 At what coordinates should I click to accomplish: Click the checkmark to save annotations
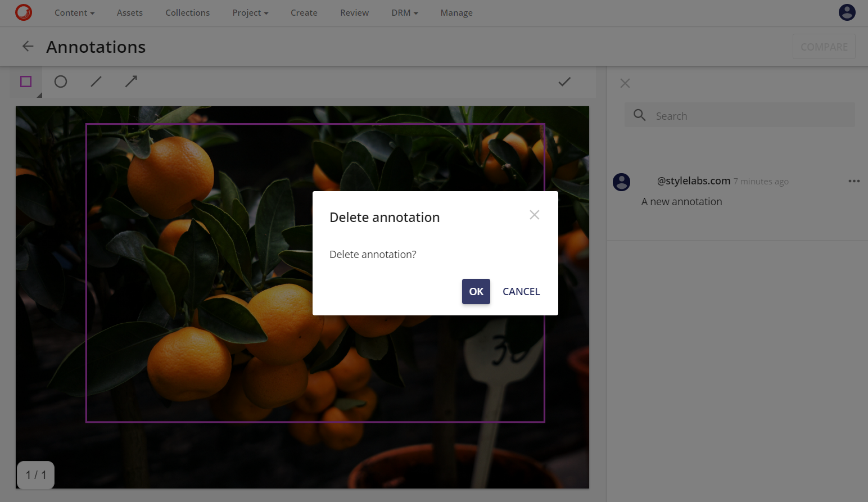click(x=564, y=82)
